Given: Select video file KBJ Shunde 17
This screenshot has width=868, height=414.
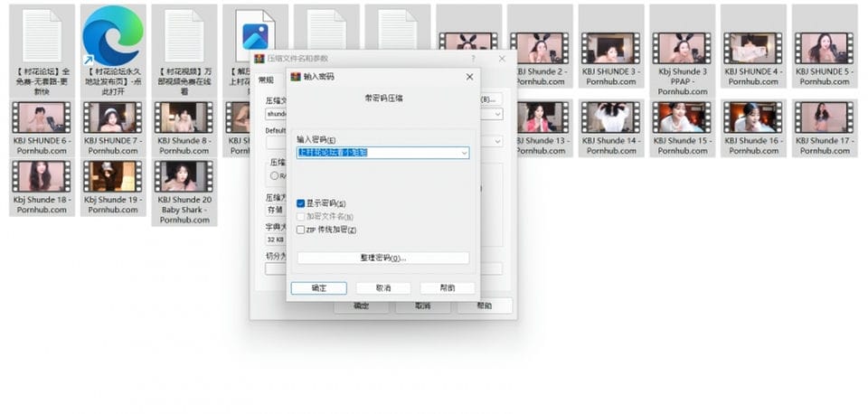Looking at the screenshot, I should [825, 127].
